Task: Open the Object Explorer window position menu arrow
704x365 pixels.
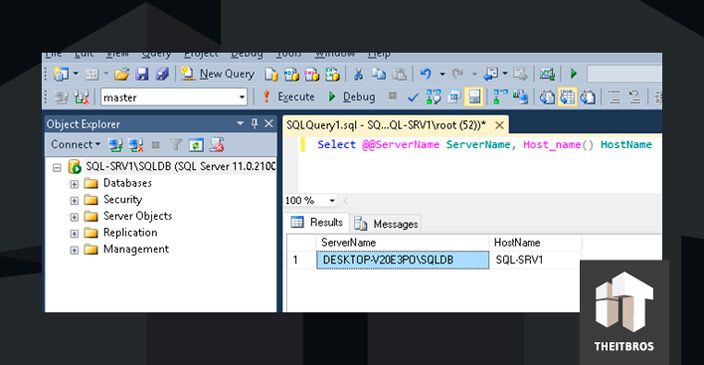Action: point(240,123)
